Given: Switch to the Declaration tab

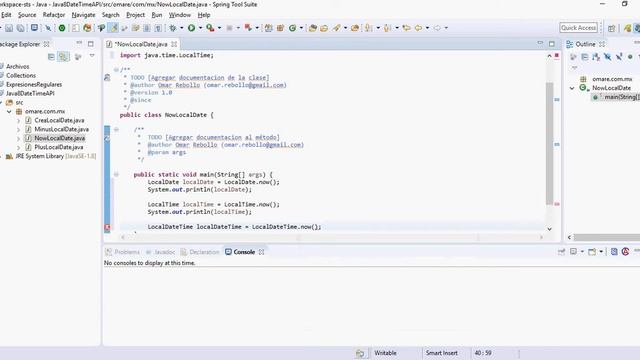Looking at the screenshot, I should [x=200, y=252].
